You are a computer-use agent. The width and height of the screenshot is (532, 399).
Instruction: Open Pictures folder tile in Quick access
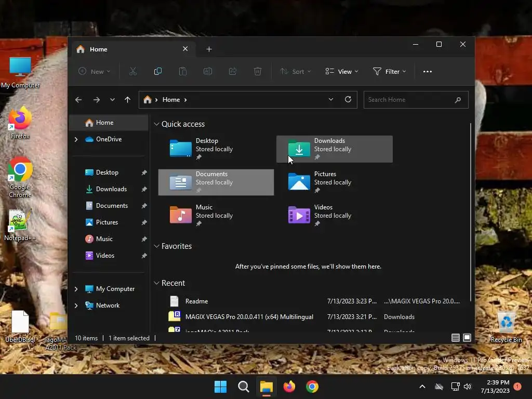coord(335,182)
